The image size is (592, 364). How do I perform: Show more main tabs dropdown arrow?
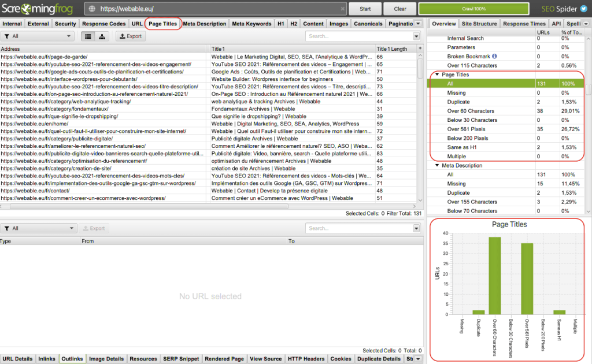point(418,23)
